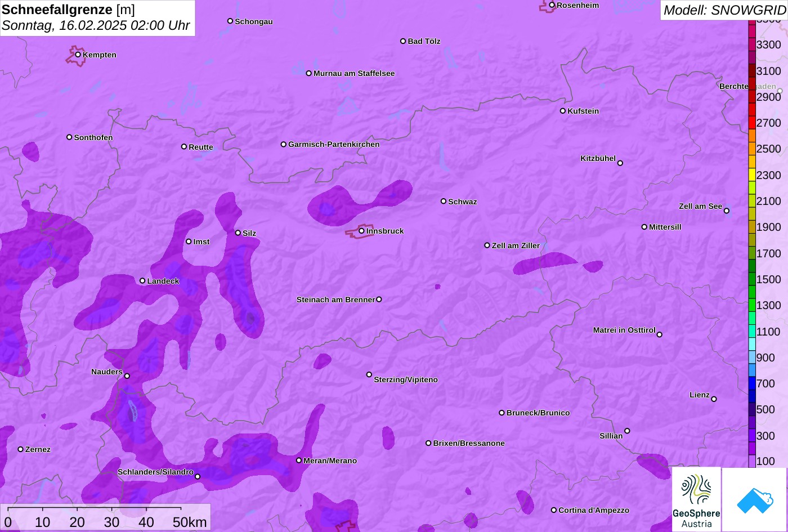Click the Silz marker dot
Image resolution: width=788 pixels, height=532 pixels.
[238, 233]
